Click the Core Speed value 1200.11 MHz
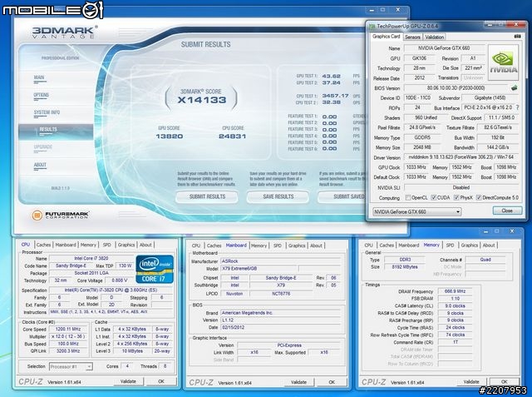This screenshot has width=532, height=397. (x=68, y=329)
